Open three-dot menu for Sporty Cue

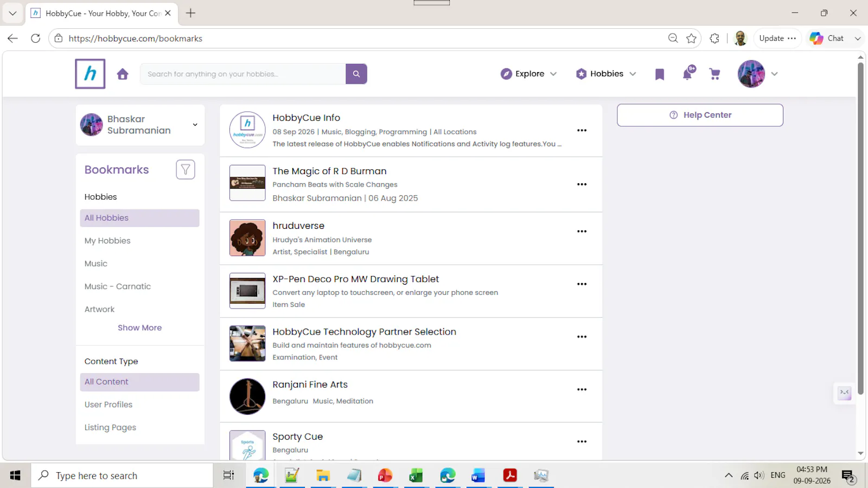(x=582, y=441)
